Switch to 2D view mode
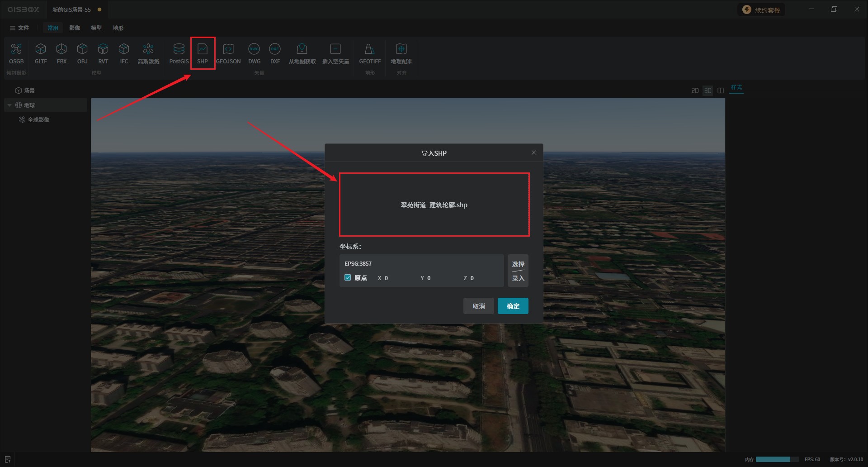The width and height of the screenshot is (868, 467). point(695,91)
